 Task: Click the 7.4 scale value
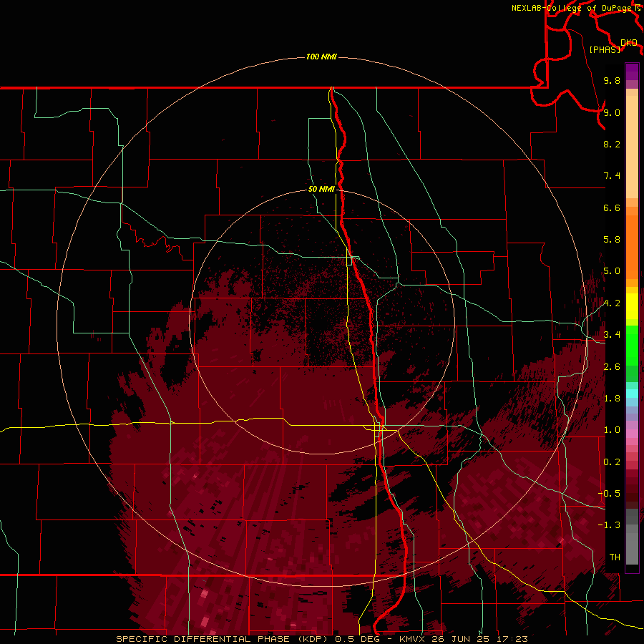[x=612, y=176]
